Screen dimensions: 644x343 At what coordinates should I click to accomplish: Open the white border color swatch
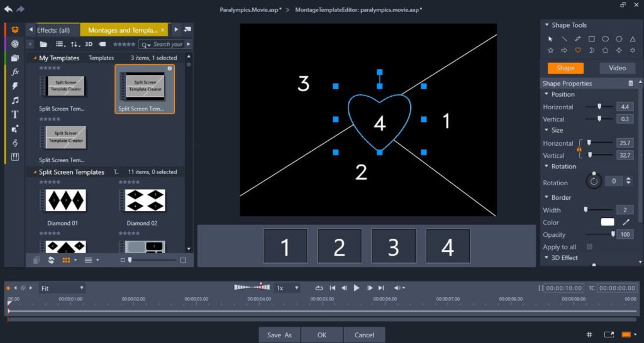tap(608, 222)
